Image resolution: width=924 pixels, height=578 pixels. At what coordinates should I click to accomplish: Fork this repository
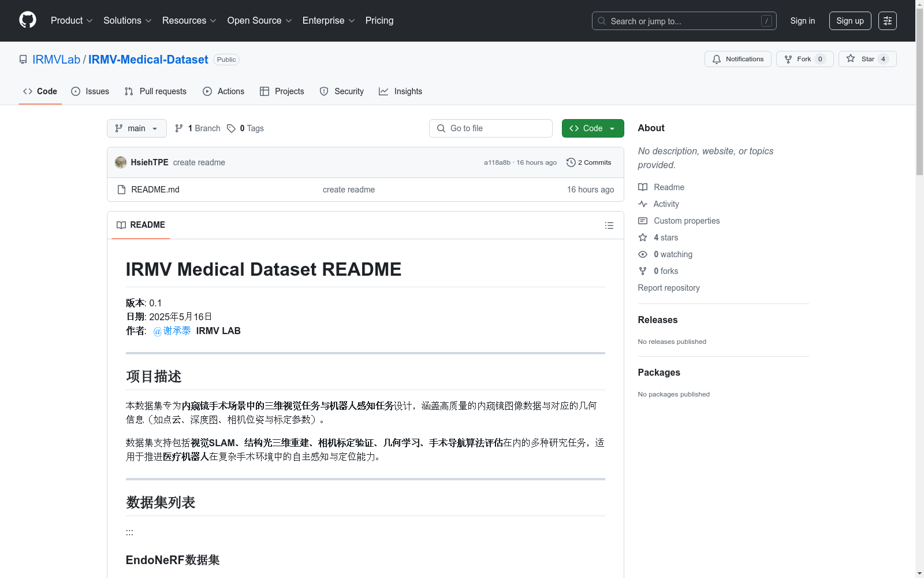click(805, 59)
